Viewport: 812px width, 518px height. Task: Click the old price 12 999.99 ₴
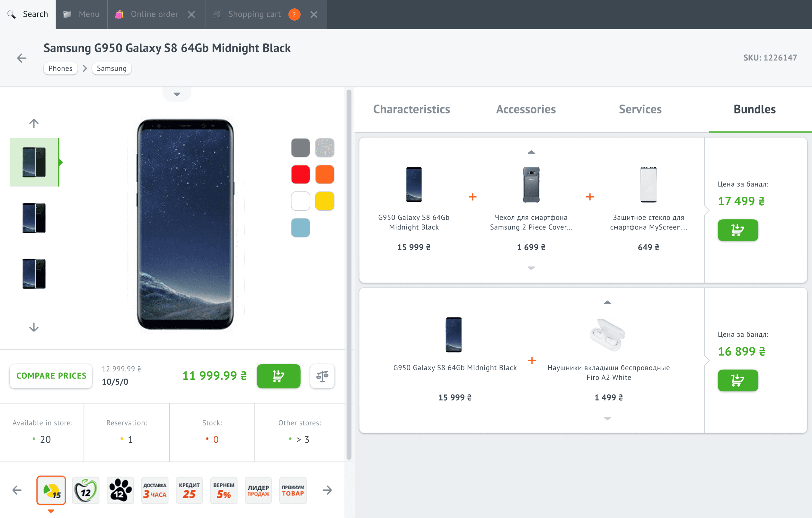(x=121, y=369)
